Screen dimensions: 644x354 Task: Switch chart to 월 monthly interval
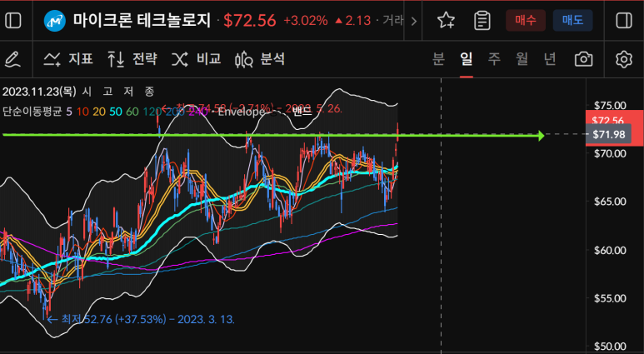point(522,59)
